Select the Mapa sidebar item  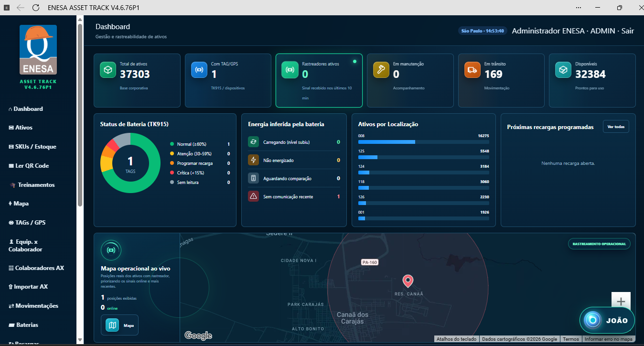pyautogui.click(x=19, y=204)
